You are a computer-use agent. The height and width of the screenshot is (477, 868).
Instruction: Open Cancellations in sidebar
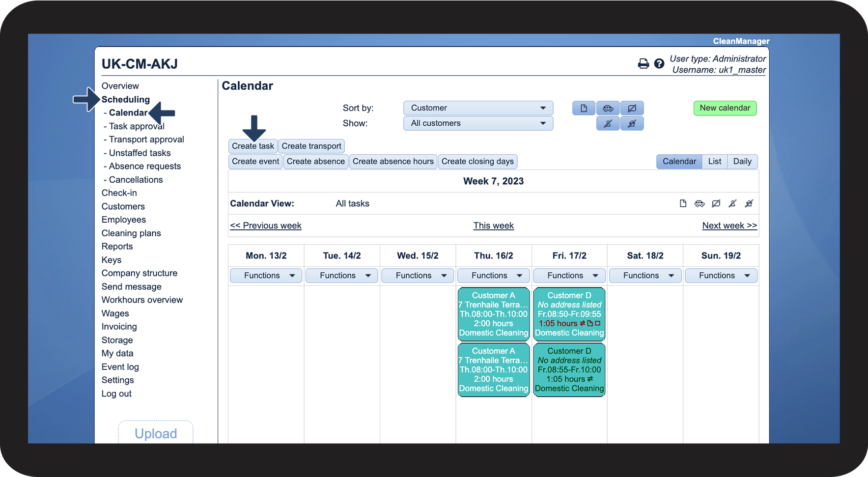(x=136, y=180)
